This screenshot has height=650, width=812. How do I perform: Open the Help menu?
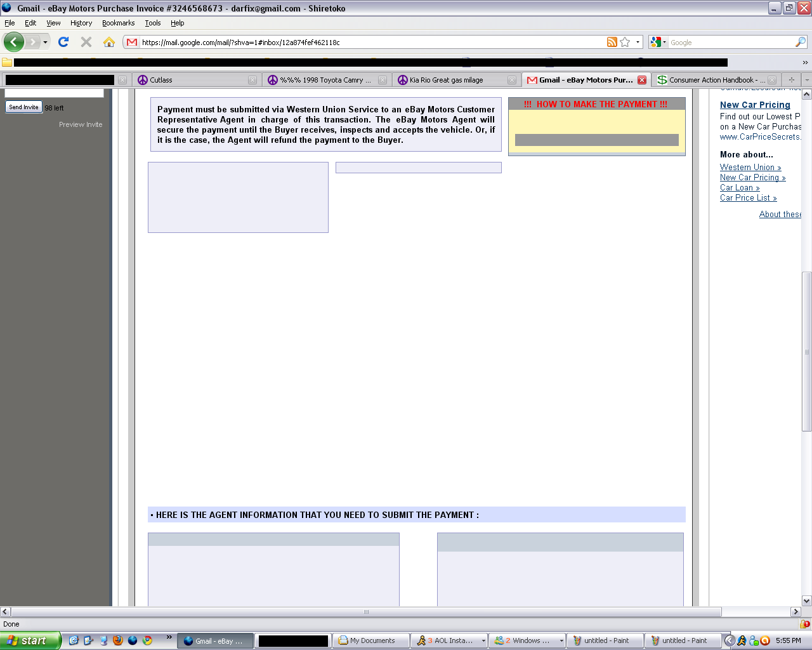[177, 23]
